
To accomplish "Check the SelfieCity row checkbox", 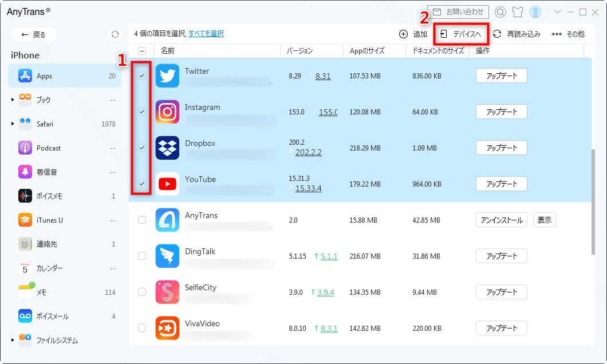I will [x=142, y=292].
